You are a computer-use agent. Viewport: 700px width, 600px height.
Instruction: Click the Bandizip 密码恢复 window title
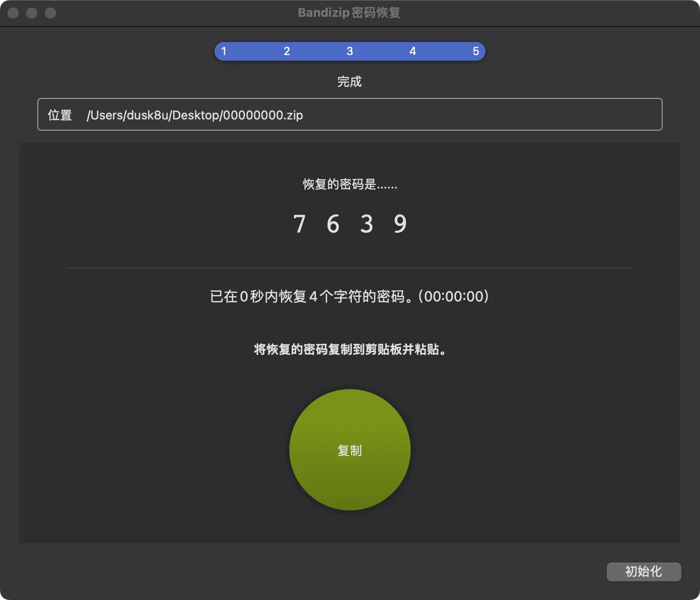(x=349, y=13)
